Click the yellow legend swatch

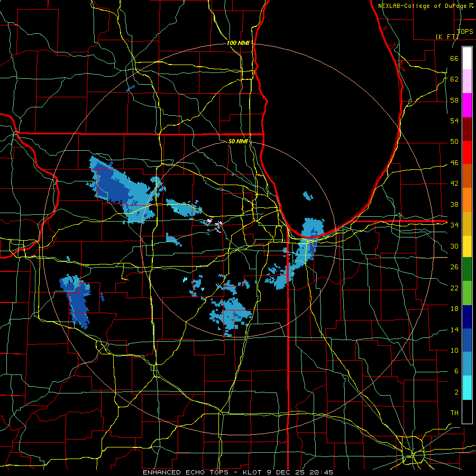(467, 246)
